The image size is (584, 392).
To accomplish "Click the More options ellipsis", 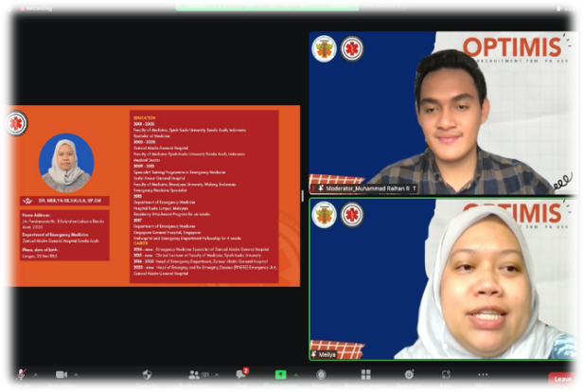I will coord(483,376).
